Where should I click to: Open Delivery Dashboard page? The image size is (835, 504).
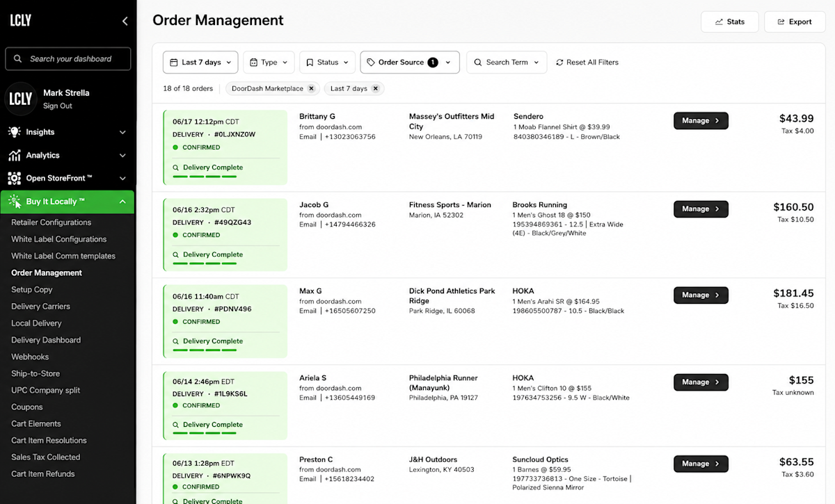[x=46, y=340]
